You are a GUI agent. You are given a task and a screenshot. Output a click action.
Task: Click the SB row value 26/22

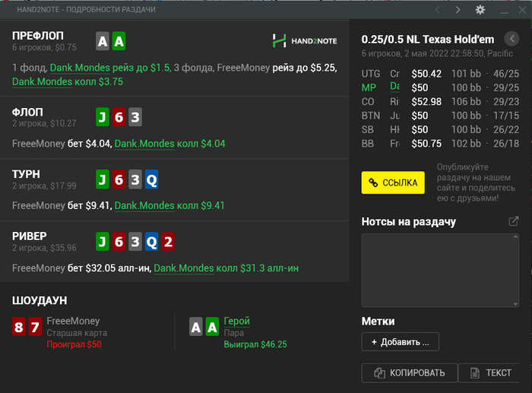(x=506, y=130)
